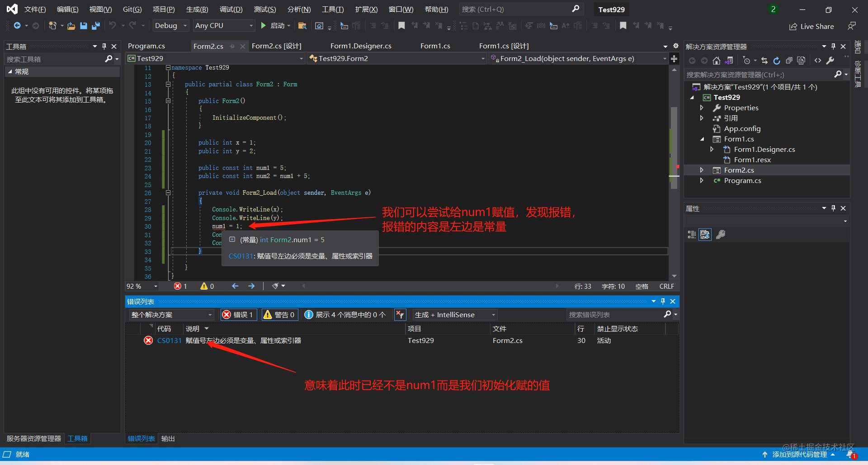Click the Home icon in Solution Explorer
868x465 pixels.
717,61
